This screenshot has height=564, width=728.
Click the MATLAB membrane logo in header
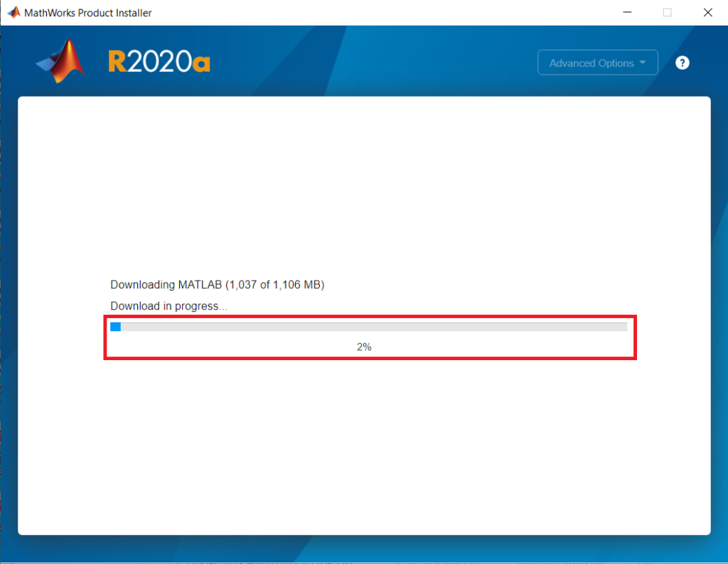(61, 62)
